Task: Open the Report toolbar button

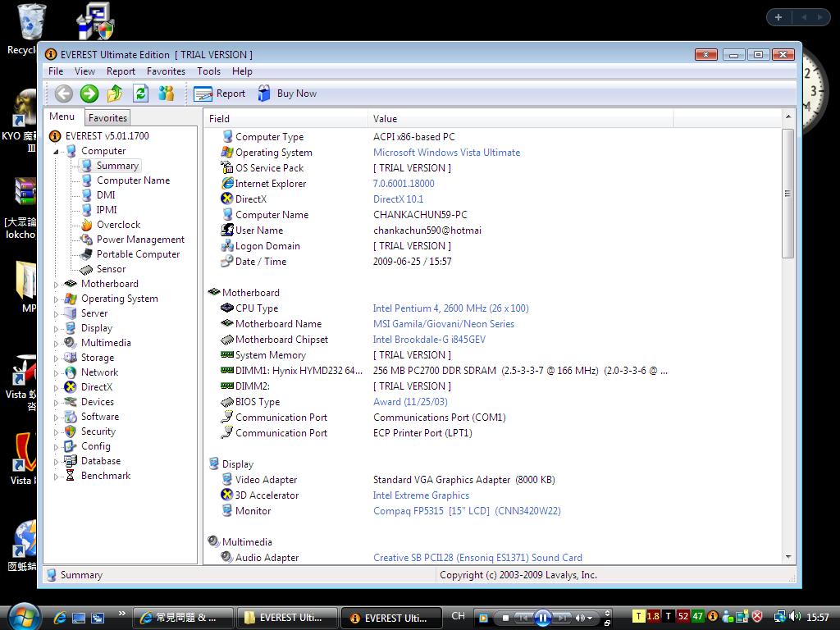Action: pyautogui.click(x=220, y=94)
